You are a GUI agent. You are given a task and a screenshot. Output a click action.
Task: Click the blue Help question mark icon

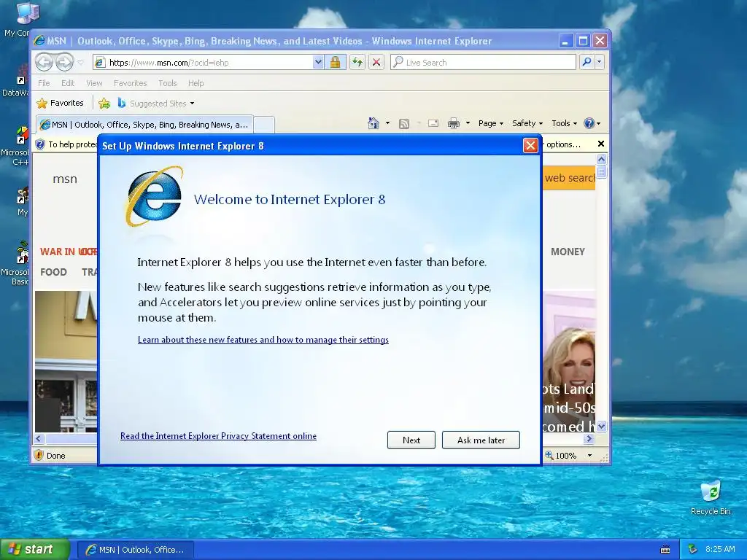pyautogui.click(x=589, y=123)
